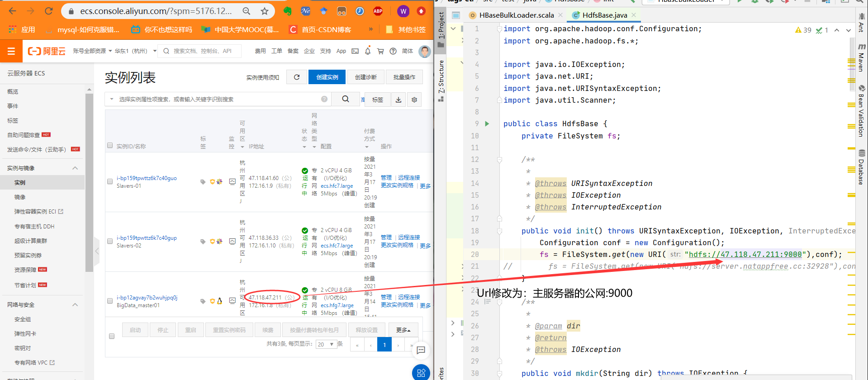Open the feedback chat bubble icon
The height and width of the screenshot is (380, 868).
pyautogui.click(x=421, y=350)
